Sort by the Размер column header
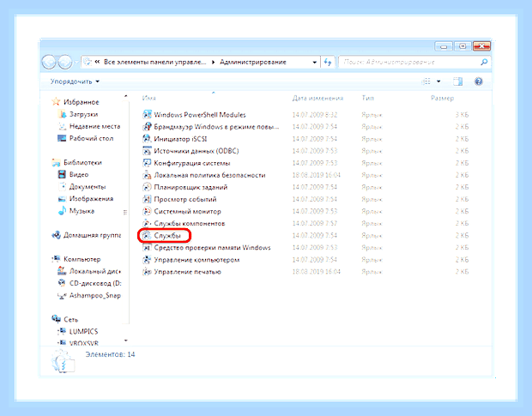Screen dimensions: 532x416 [x=442, y=98]
